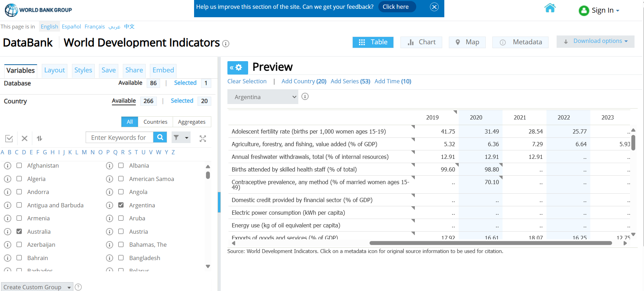Click the info icon next to the Argentina dropdown
The image size is (644, 291).
[x=305, y=96]
